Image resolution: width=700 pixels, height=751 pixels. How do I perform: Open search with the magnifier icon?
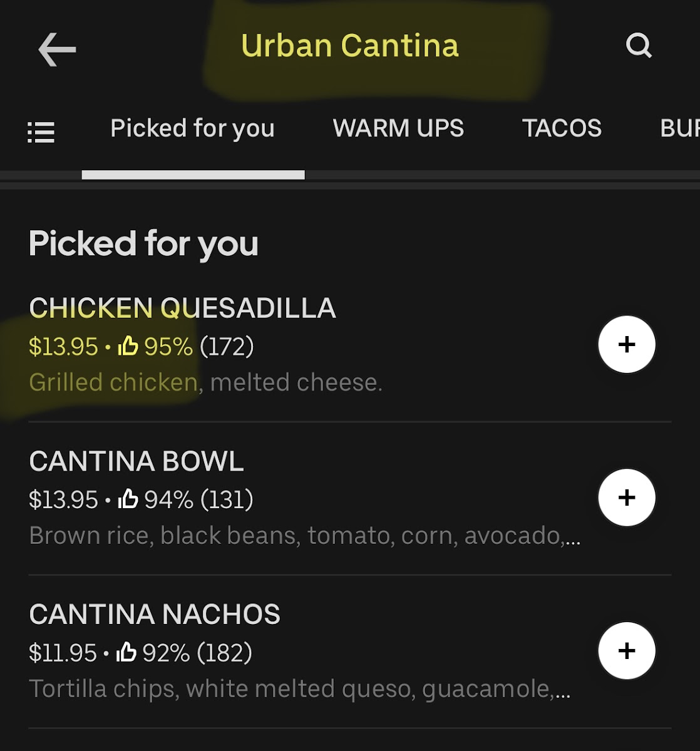click(x=639, y=46)
